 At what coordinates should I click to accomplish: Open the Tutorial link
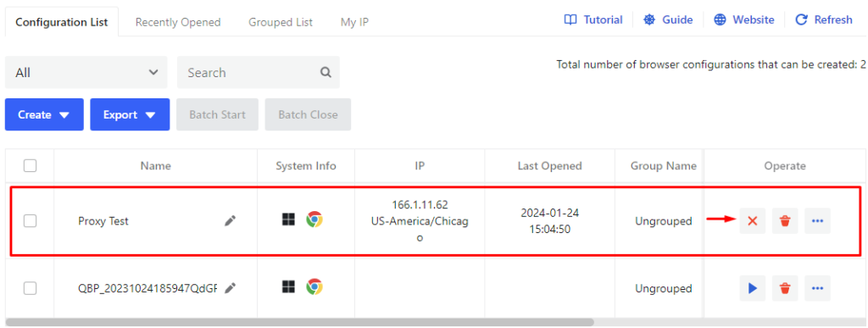593,19
